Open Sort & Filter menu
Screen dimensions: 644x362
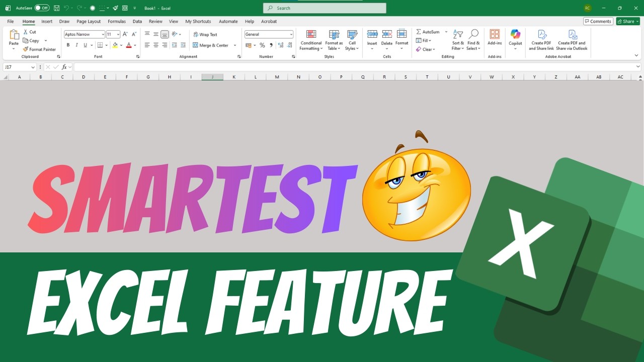(458, 40)
